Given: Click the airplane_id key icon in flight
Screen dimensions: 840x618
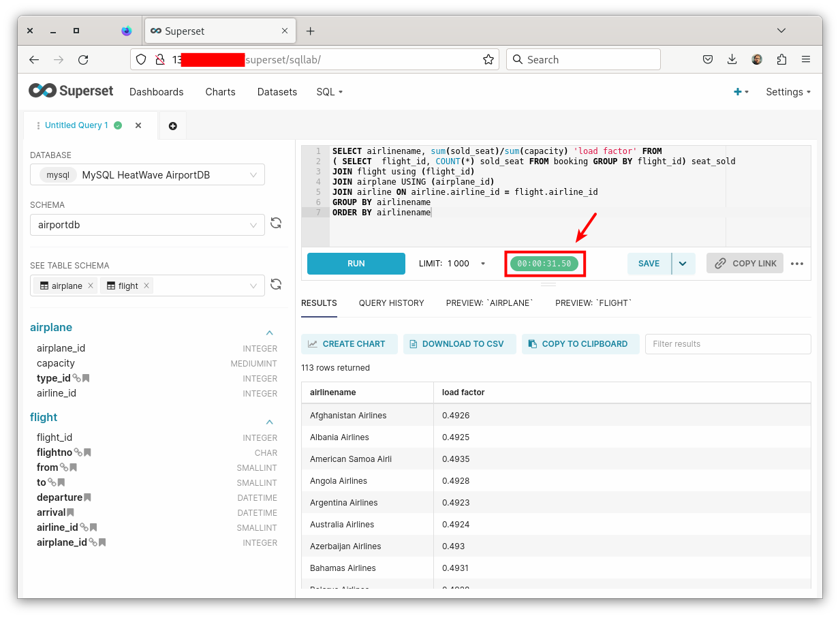Looking at the screenshot, I should (x=93, y=542).
